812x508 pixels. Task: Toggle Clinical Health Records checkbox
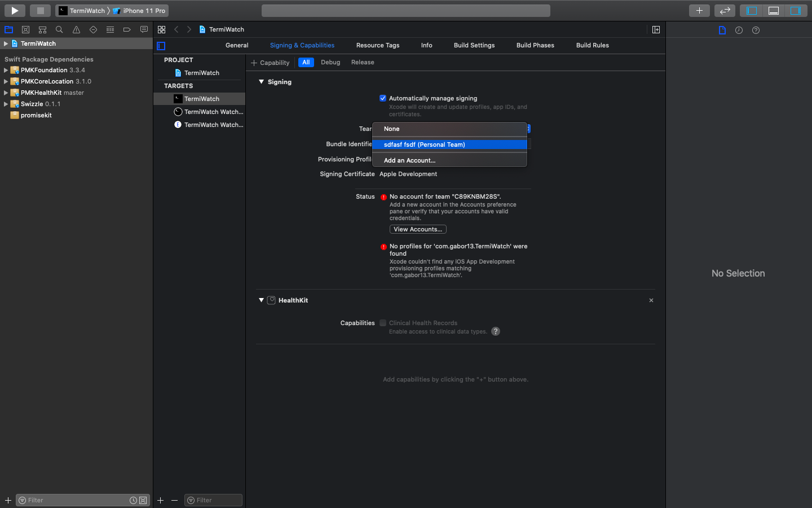(x=383, y=323)
